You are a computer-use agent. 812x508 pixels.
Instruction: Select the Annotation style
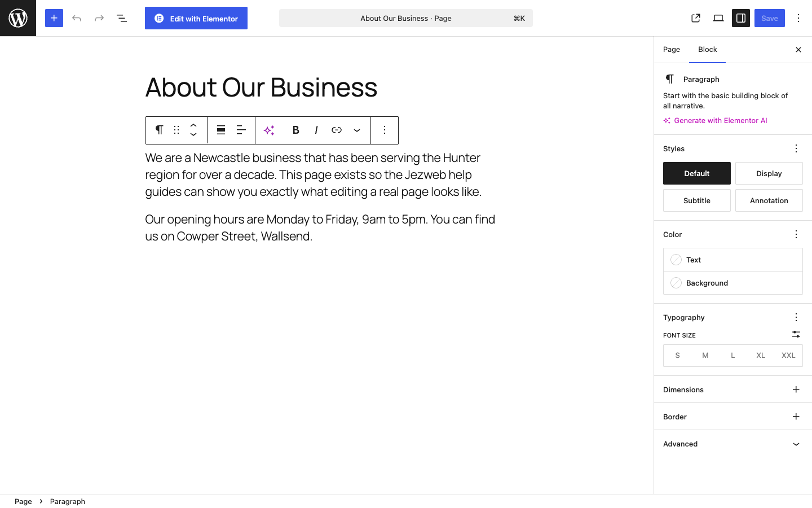click(x=769, y=200)
